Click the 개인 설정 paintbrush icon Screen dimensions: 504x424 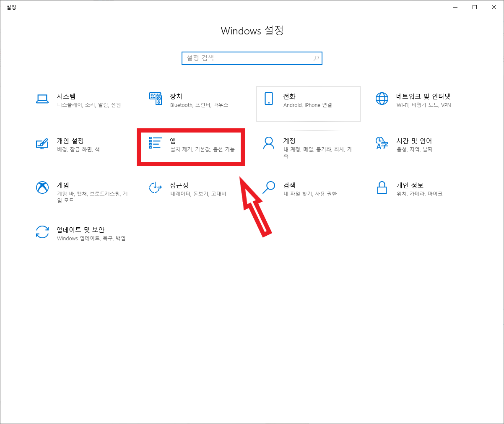click(x=42, y=143)
